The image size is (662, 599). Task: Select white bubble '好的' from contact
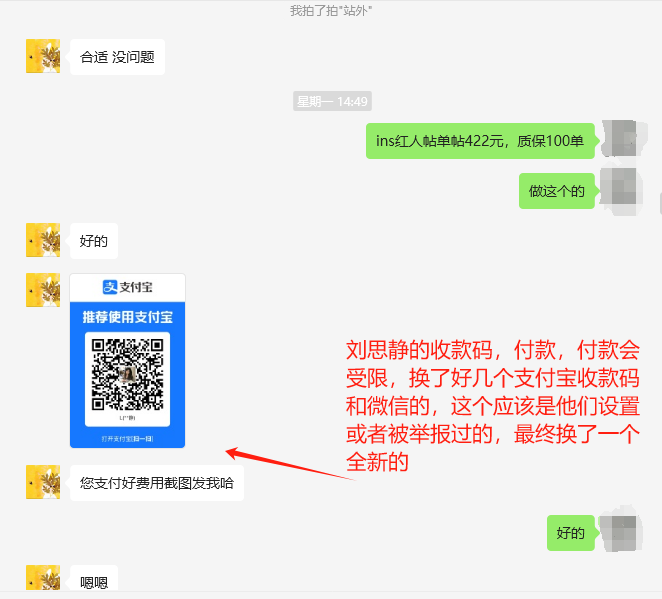tap(94, 241)
